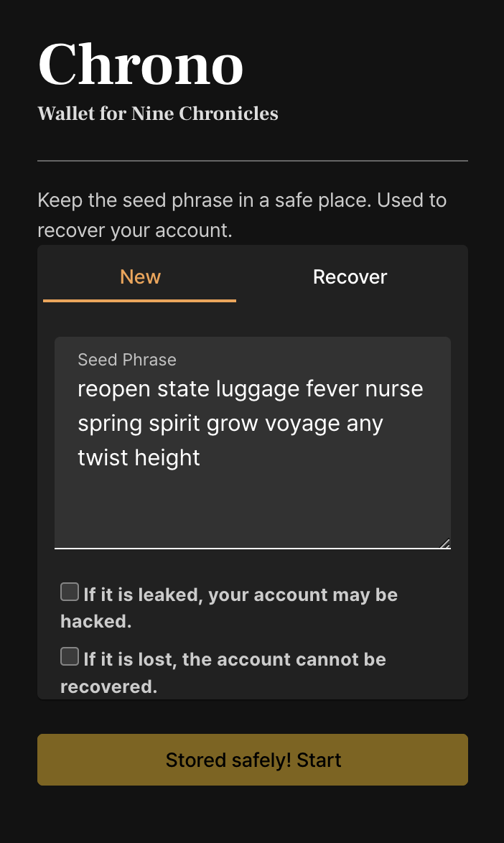The height and width of the screenshot is (843, 504).
Task: Place cursor on the word "voyage"
Action: point(302,424)
